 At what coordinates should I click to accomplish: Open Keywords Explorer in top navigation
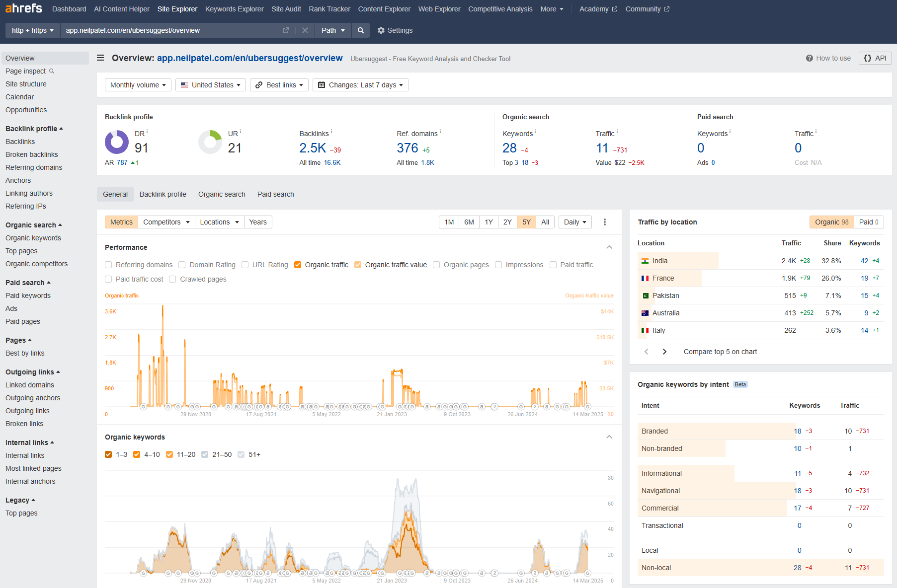click(x=235, y=9)
